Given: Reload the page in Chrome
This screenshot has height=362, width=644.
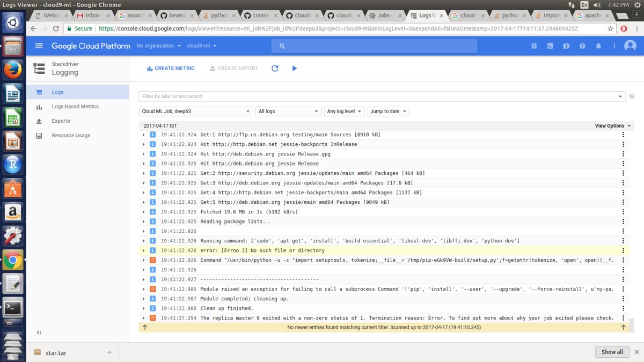Looking at the screenshot, I should pyautogui.click(x=56, y=28).
